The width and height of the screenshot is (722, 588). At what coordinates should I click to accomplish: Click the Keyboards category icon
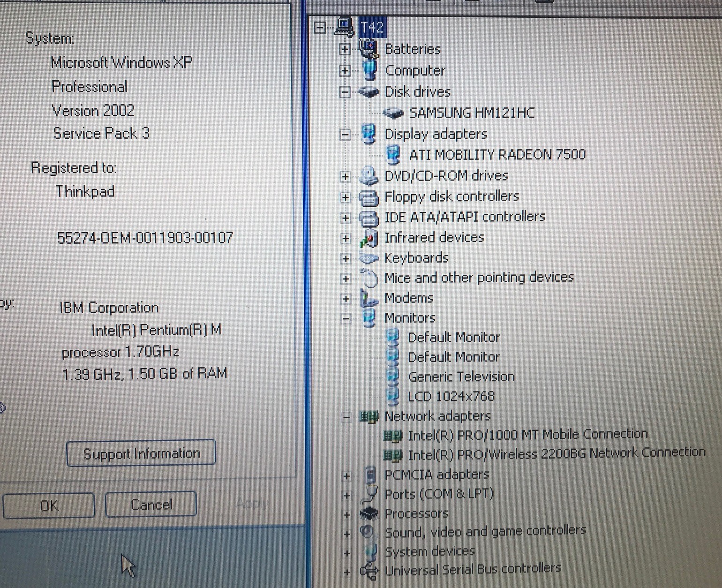point(369,258)
